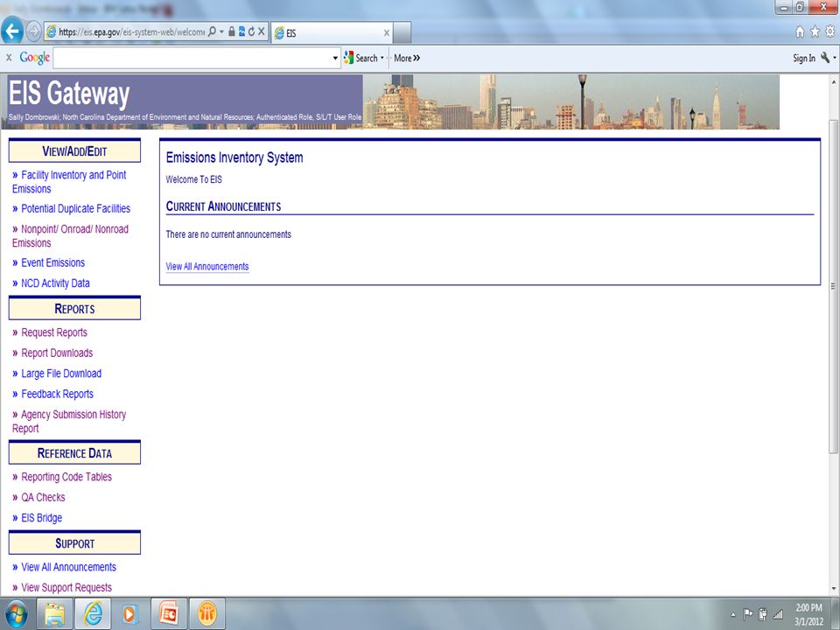Click the Google toolbar Search button
The width and height of the screenshot is (840, 630).
tap(360, 58)
